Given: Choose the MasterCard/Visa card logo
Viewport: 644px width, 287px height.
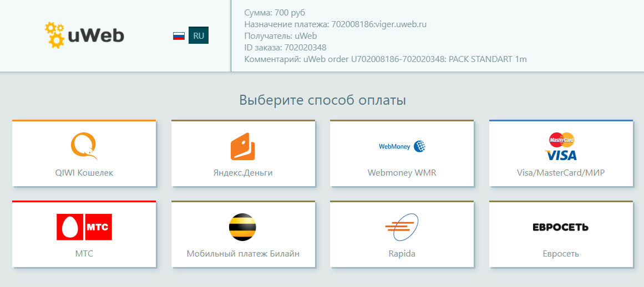Looking at the screenshot, I should pos(561,146).
